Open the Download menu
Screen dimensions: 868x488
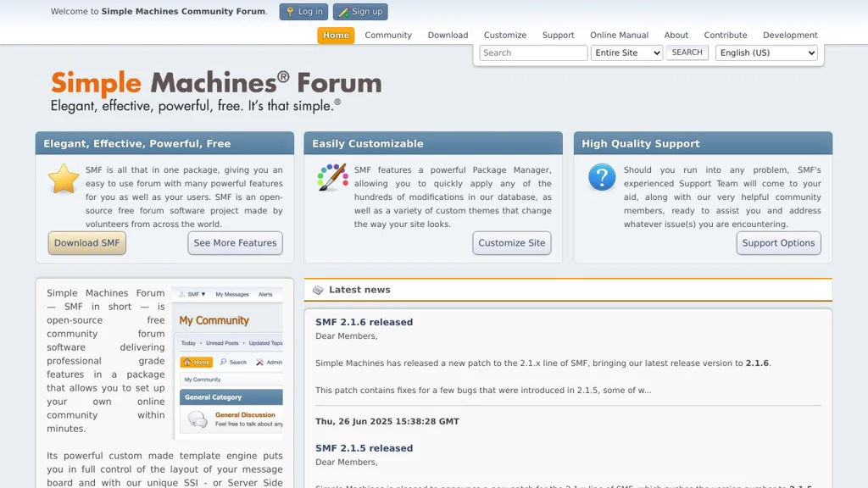pos(448,35)
